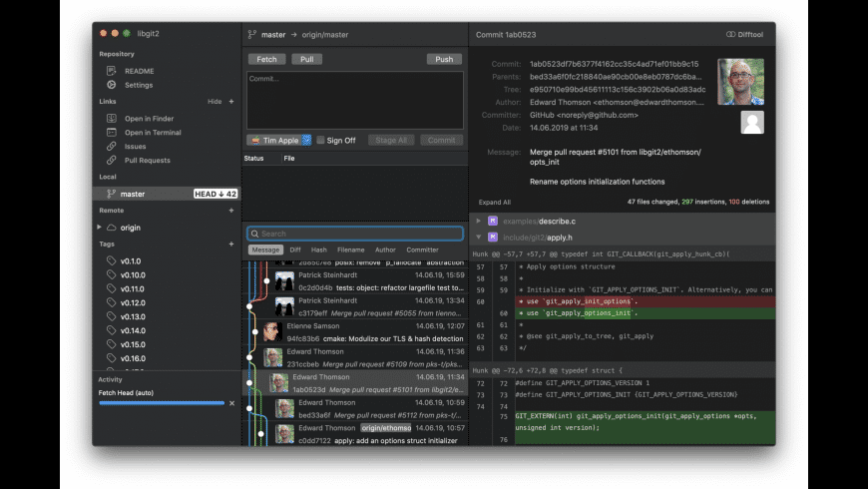Image resolution: width=868 pixels, height=489 pixels.
Task: Expand the examples/describe.c diff
Action: click(x=478, y=221)
